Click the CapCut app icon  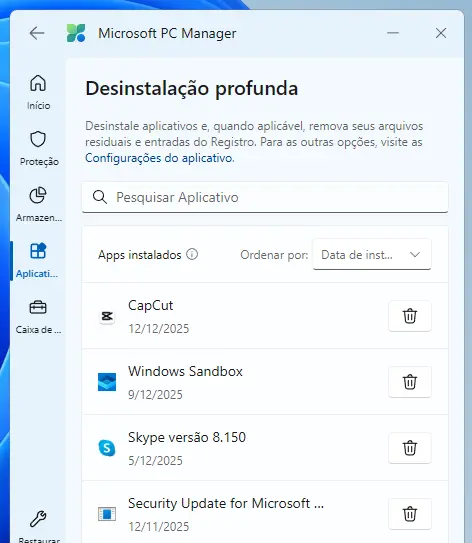pos(107,316)
